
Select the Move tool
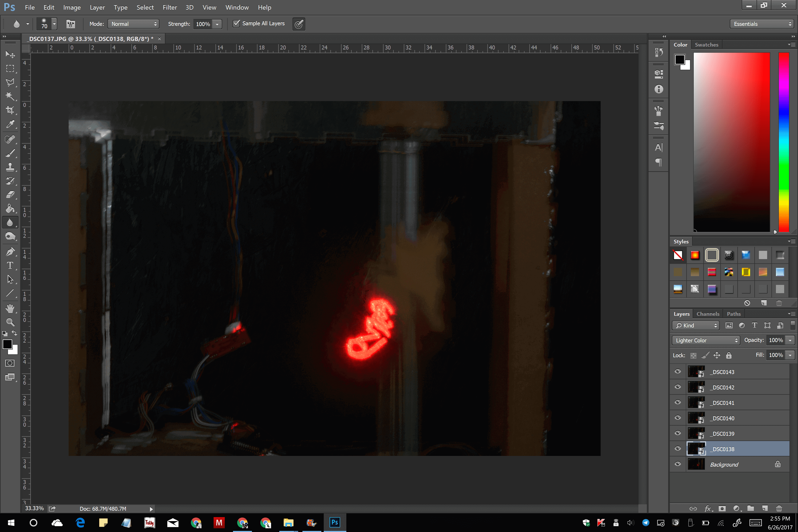[10, 54]
